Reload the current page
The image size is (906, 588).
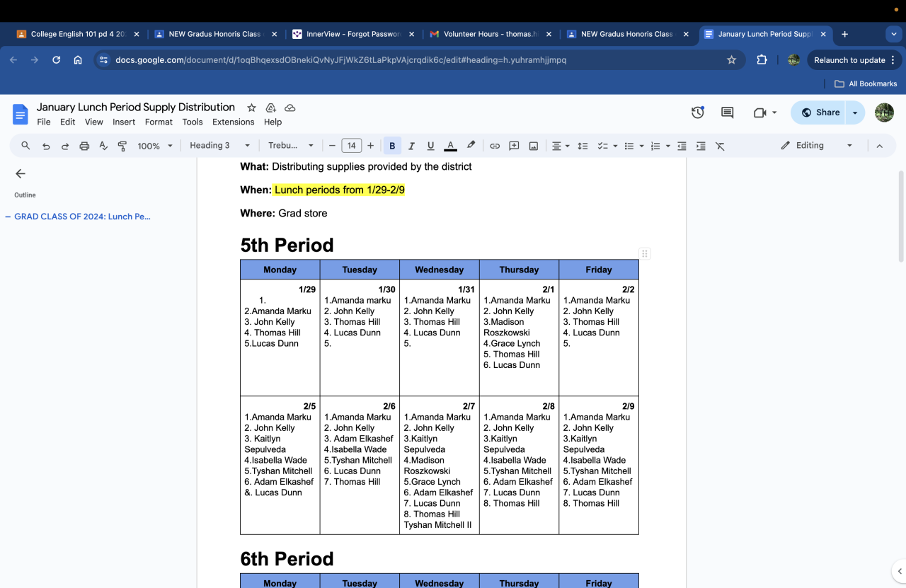click(x=57, y=60)
